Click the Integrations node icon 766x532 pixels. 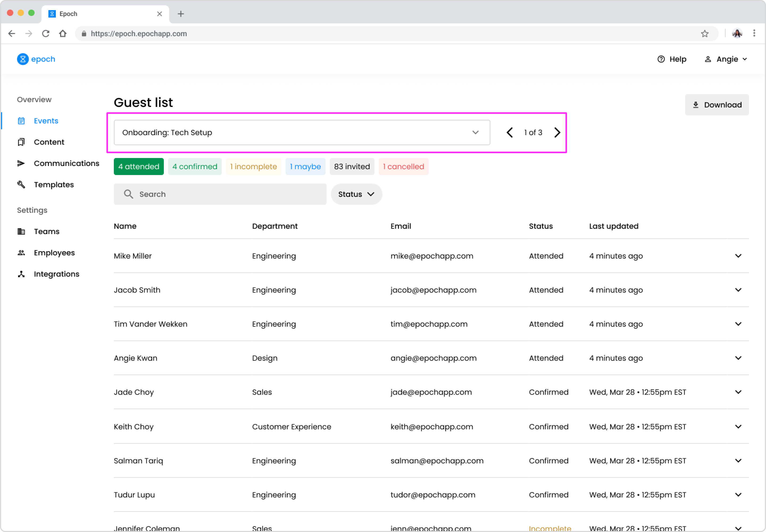(21, 274)
